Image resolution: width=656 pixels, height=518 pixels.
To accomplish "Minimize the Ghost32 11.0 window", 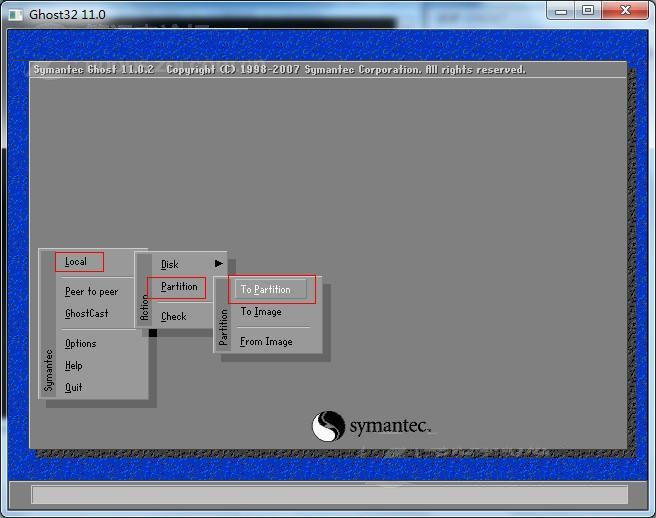I will (561, 10).
